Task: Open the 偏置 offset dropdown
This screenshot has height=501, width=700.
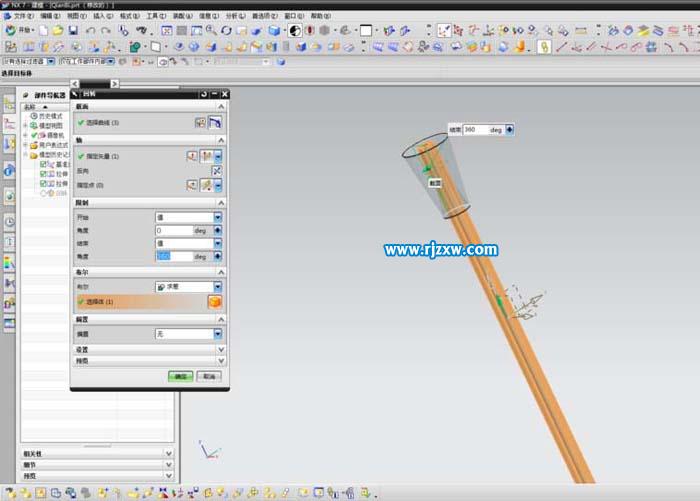Action: click(x=217, y=334)
